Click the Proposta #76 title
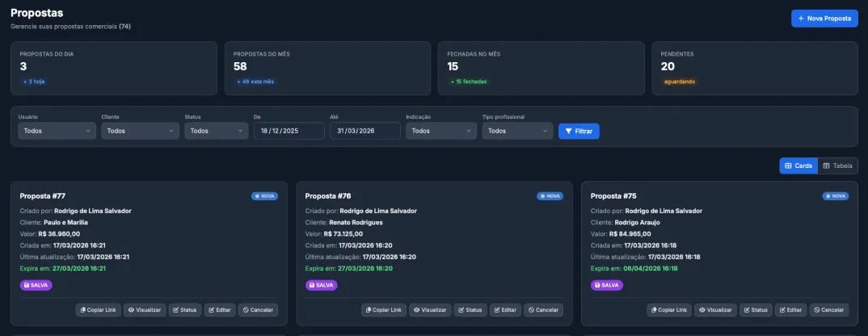The image size is (868, 336). [328, 196]
